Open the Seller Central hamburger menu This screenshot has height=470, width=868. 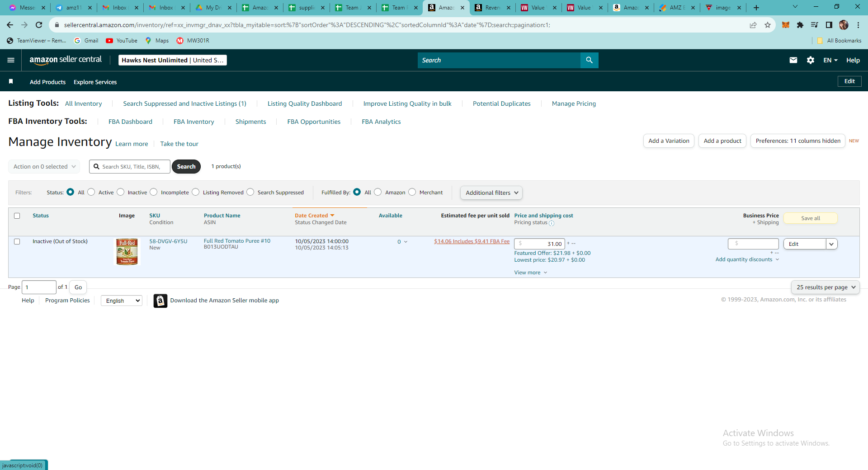pos(11,60)
